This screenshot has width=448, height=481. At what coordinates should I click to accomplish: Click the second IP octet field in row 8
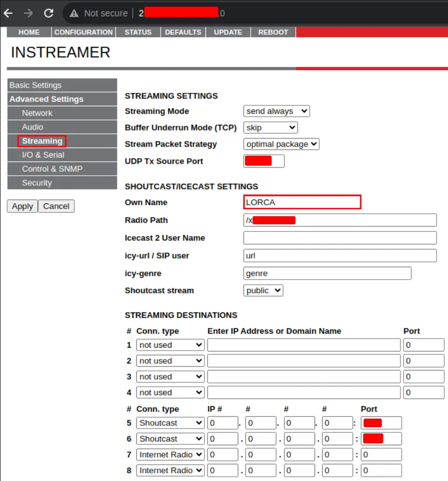[261, 471]
